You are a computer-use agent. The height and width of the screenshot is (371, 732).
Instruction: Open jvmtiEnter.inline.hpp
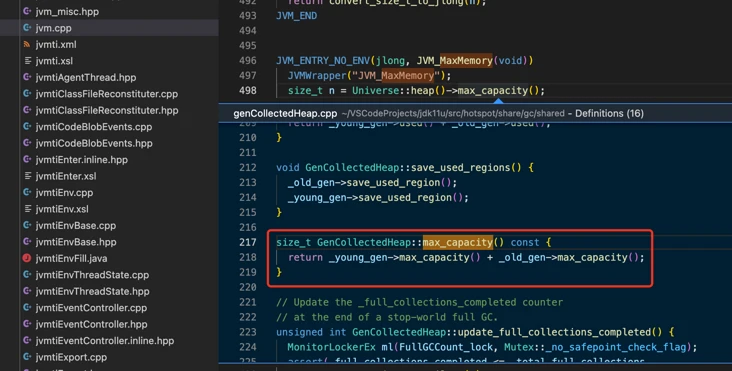81,160
